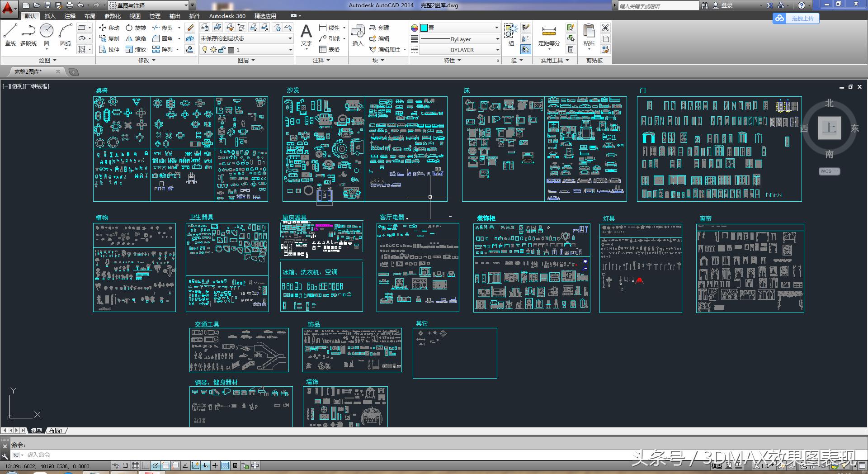The width and height of the screenshot is (868, 474).
Task: Click the Sign in (登录) button
Action: [726, 5]
